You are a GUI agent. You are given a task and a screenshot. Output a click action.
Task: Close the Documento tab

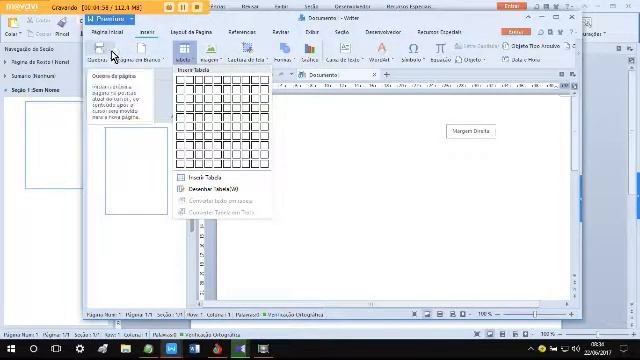click(374, 75)
